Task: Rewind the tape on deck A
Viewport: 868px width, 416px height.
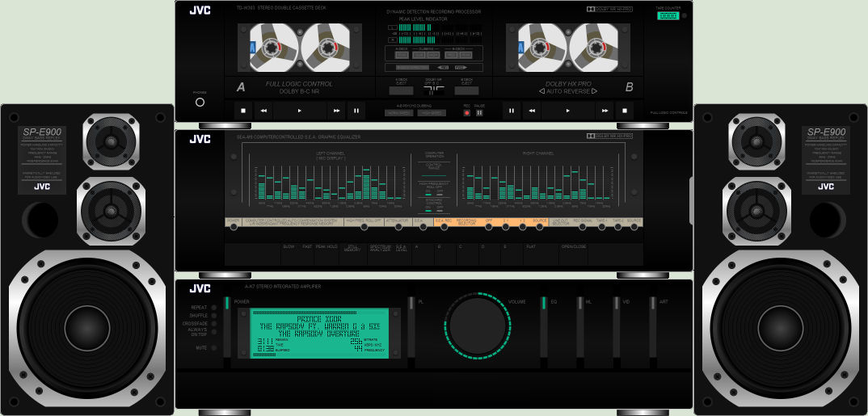Action: tap(263, 111)
